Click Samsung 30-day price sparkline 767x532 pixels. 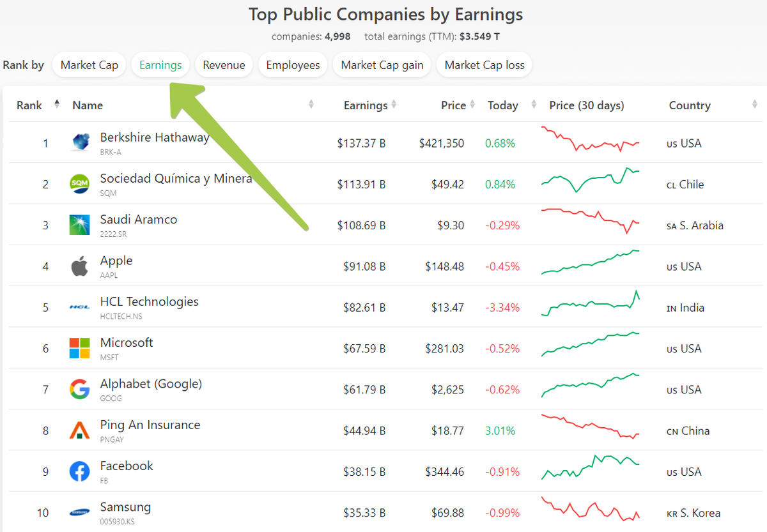point(590,508)
